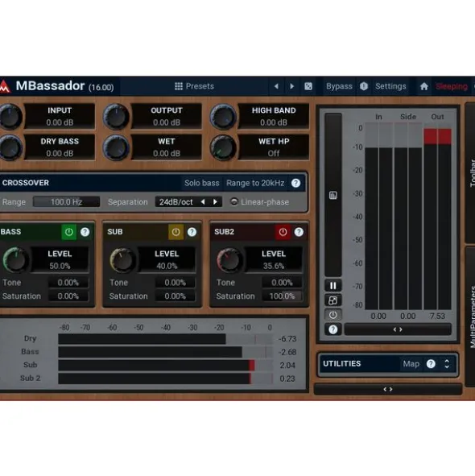Screen dimensions: 475x476
Task: Open the Settings menu
Action: pos(390,86)
